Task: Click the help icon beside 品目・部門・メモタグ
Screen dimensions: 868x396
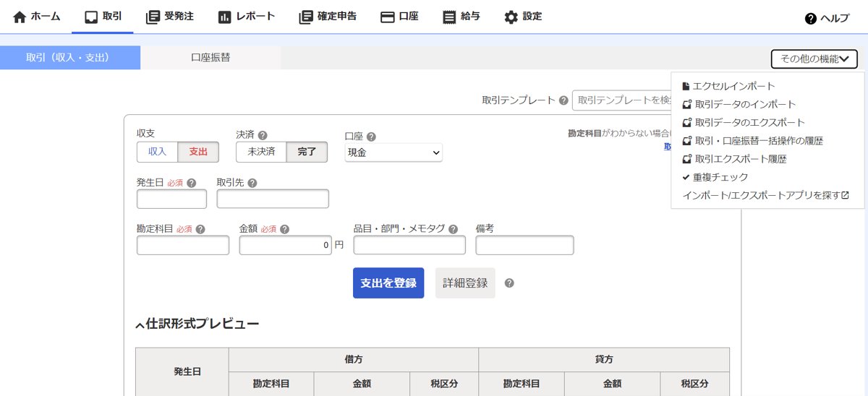Action: (453, 229)
